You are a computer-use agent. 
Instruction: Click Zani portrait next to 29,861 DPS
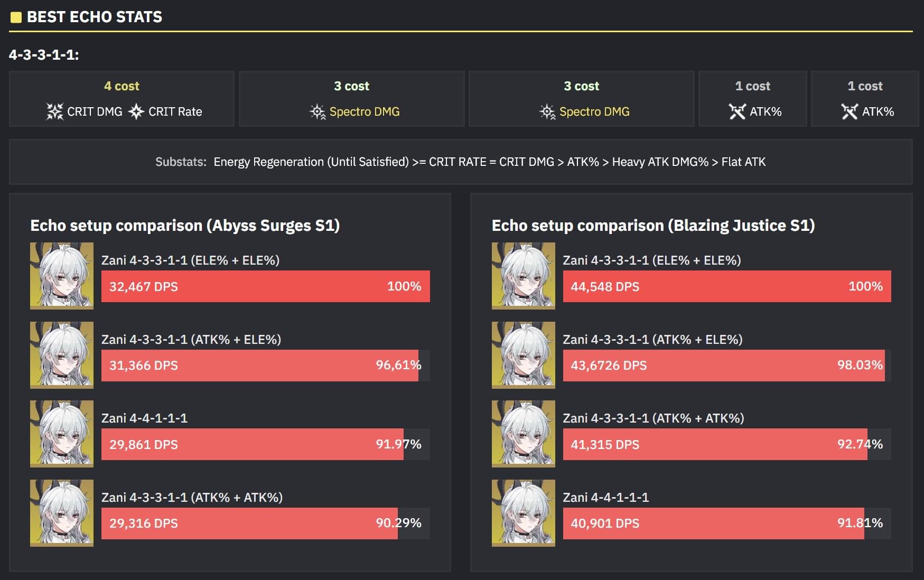[x=62, y=434]
